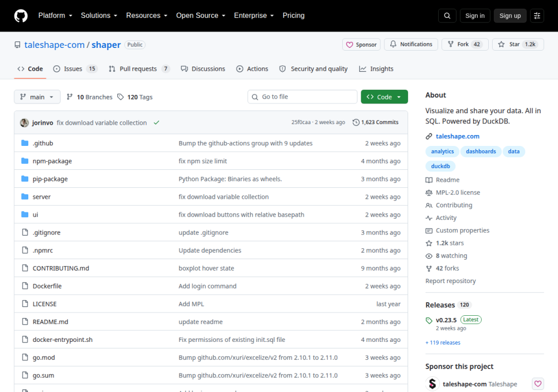Click the heart sponsor button for taleshape-com
558x392 pixels.
538,383
